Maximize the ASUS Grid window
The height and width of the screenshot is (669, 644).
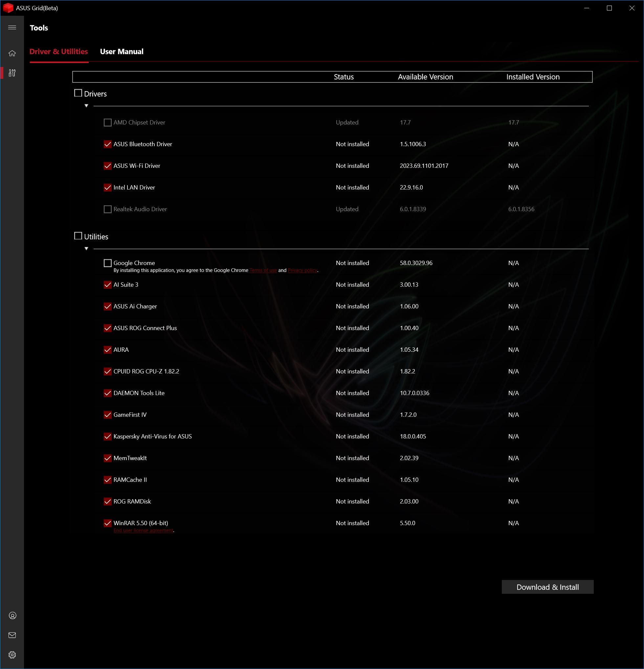(609, 8)
